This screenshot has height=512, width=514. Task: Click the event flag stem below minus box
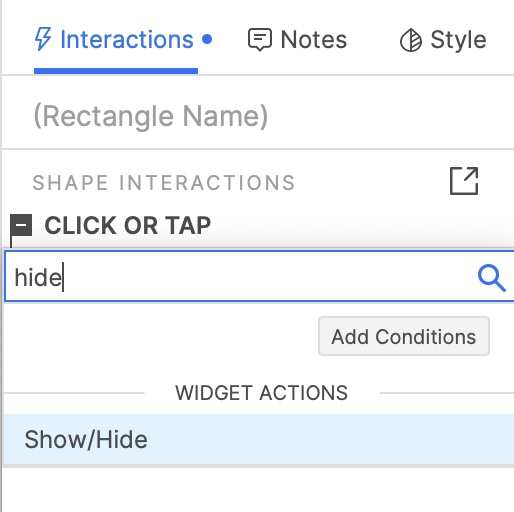tap(11, 241)
